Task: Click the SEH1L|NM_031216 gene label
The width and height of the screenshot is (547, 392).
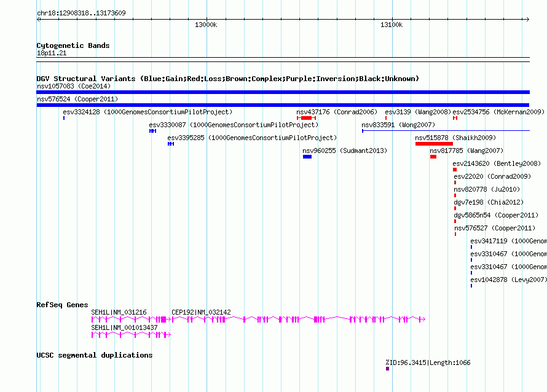Action: coord(119,312)
